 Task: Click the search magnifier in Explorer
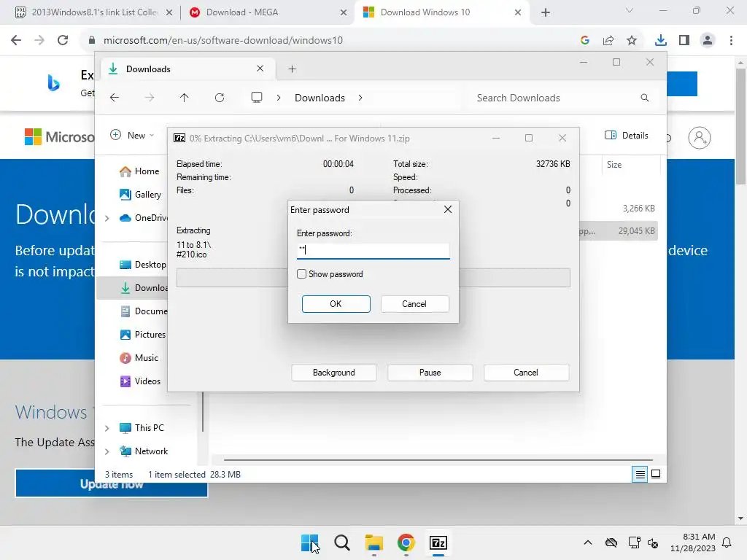point(645,98)
